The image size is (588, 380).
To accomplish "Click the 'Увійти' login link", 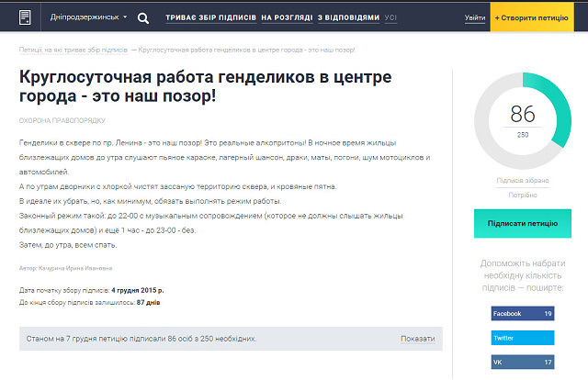I will click(x=475, y=17).
